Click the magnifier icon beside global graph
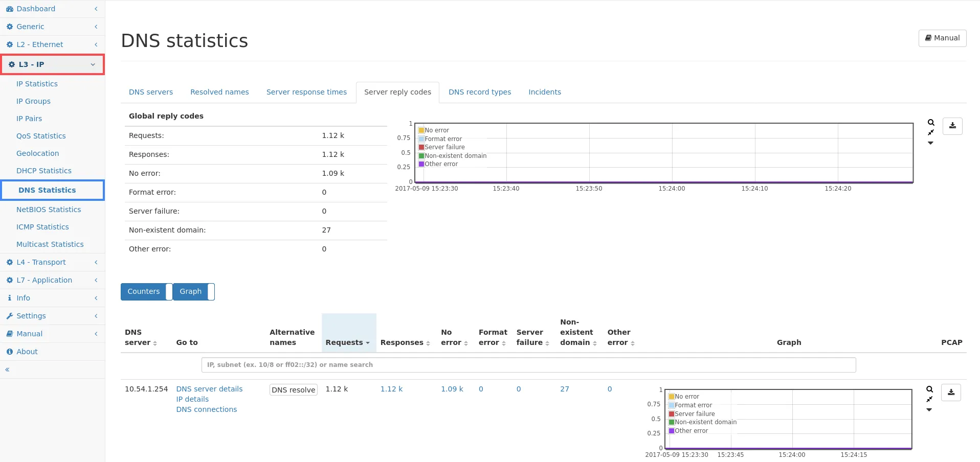The height and width of the screenshot is (462, 980). (931, 123)
